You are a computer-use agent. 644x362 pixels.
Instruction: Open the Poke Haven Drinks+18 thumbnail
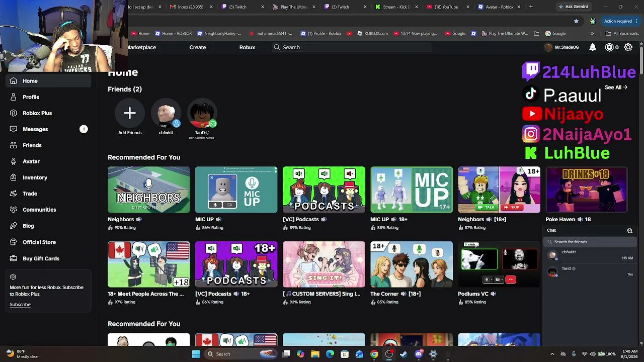click(587, 190)
